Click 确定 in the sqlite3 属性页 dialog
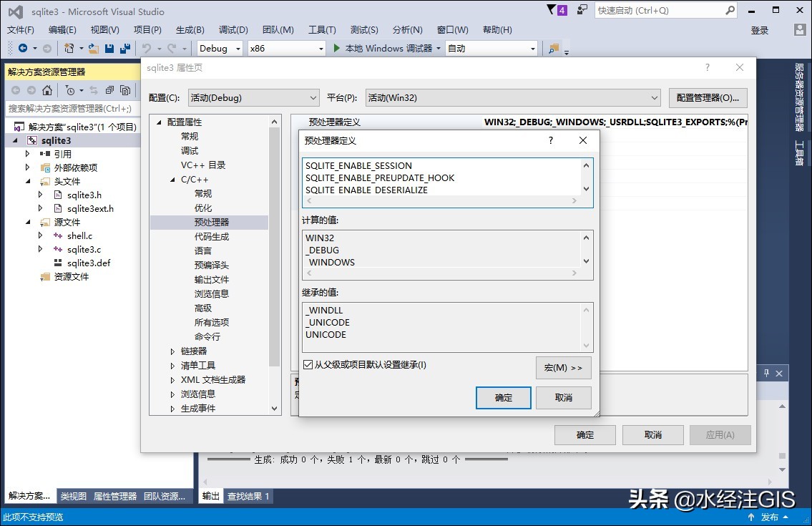 585,435
